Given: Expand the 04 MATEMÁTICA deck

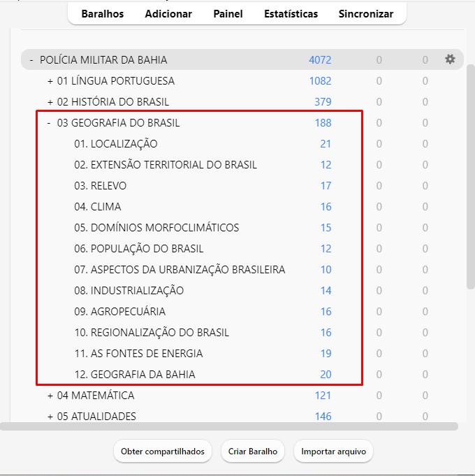Looking at the screenshot, I should [50, 396].
